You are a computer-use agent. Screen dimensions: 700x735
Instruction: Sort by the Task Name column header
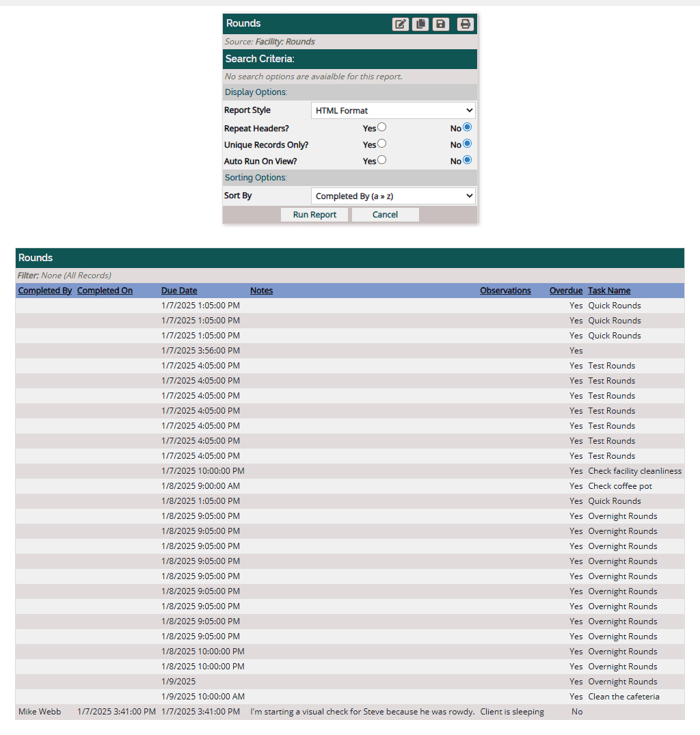609,291
